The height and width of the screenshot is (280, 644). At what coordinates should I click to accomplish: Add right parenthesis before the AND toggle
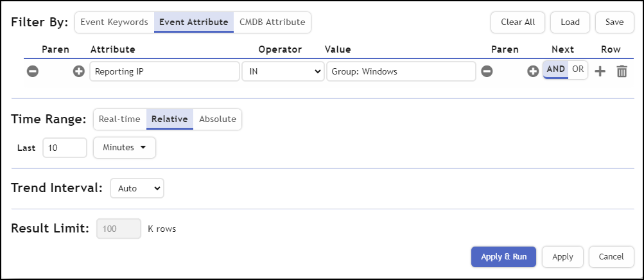533,71
